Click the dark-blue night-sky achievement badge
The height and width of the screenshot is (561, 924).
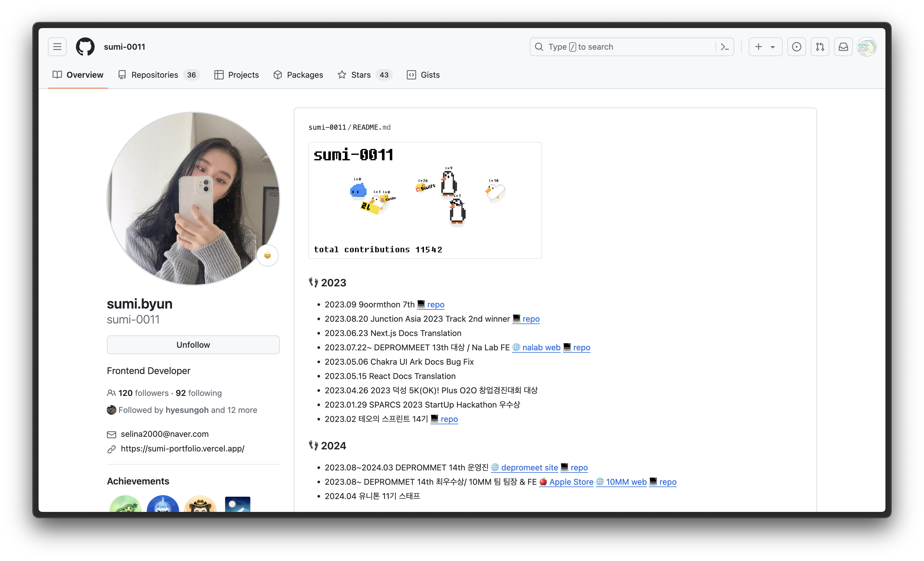[x=238, y=504]
